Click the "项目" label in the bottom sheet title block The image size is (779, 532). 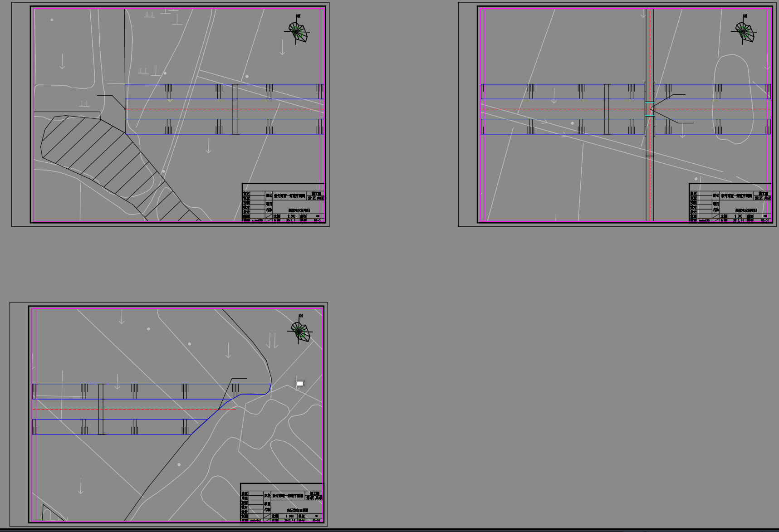(x=267, y=504)
